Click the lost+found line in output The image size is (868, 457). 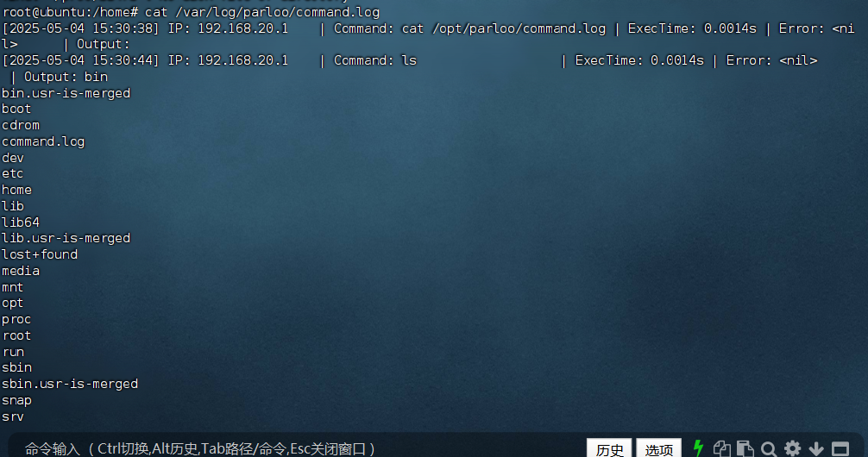click(x=40, y=254)
